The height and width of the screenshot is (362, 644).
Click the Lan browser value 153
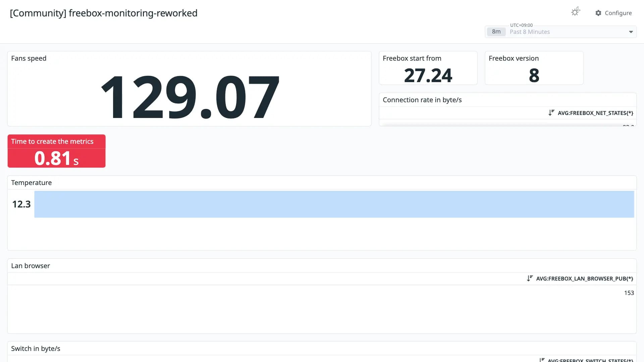click(x=629, y=293)
